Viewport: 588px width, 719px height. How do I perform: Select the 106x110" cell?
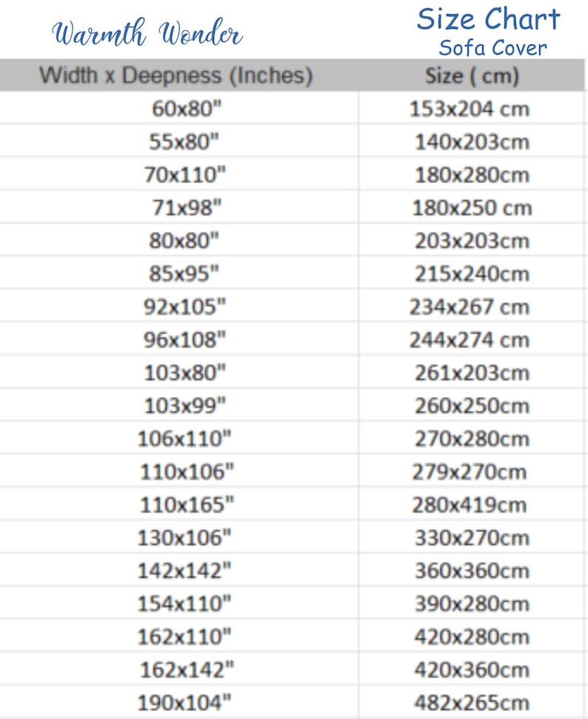(x=179, y=438)
